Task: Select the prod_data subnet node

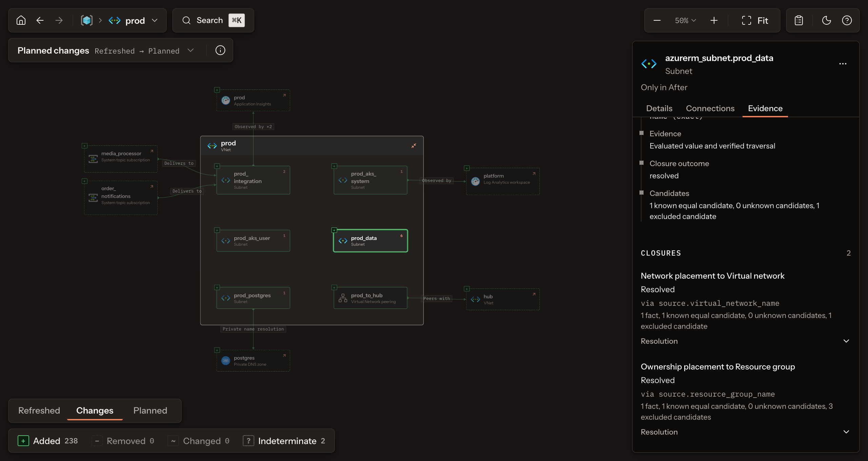Action: [370, 241]
